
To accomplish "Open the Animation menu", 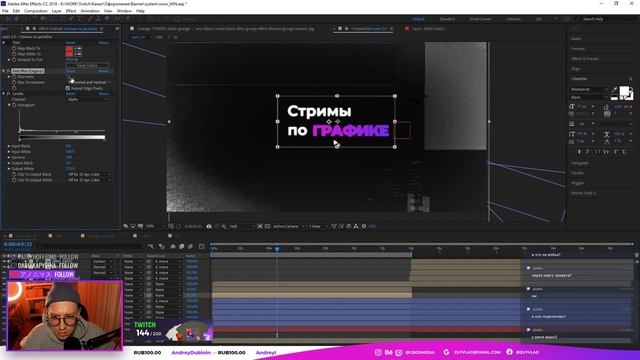I will click(x=90, y=11).
